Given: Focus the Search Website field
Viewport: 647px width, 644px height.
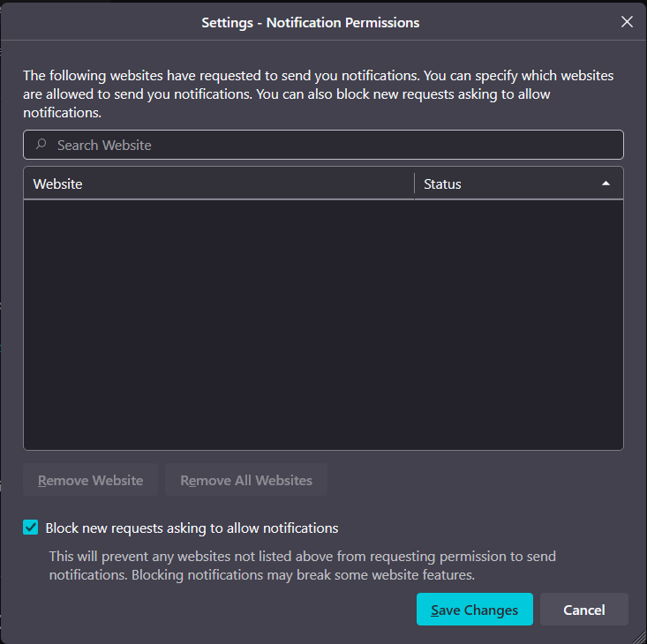Looking at the screenshot, I should click(335, 145).
